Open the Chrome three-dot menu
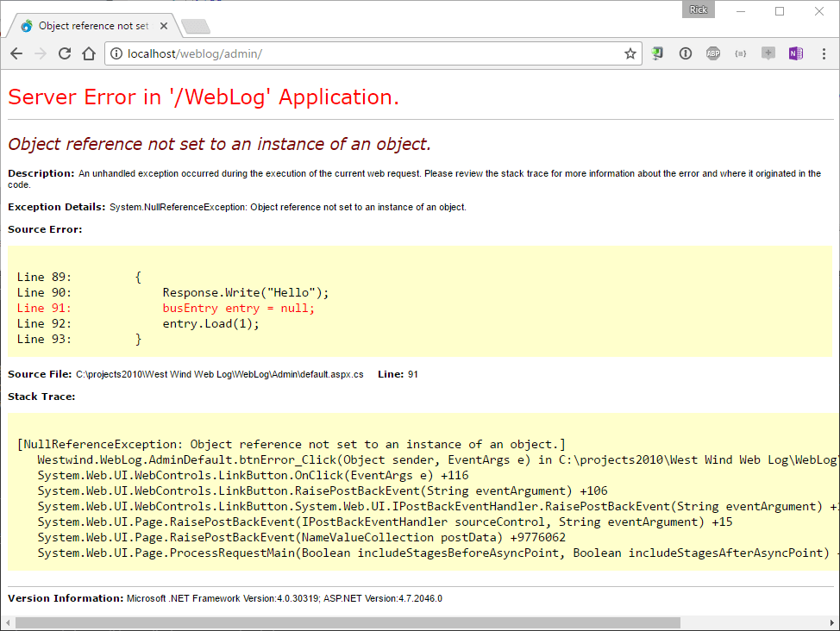The image size is (840, 631). pyautogui.click(x=824, y=53)
